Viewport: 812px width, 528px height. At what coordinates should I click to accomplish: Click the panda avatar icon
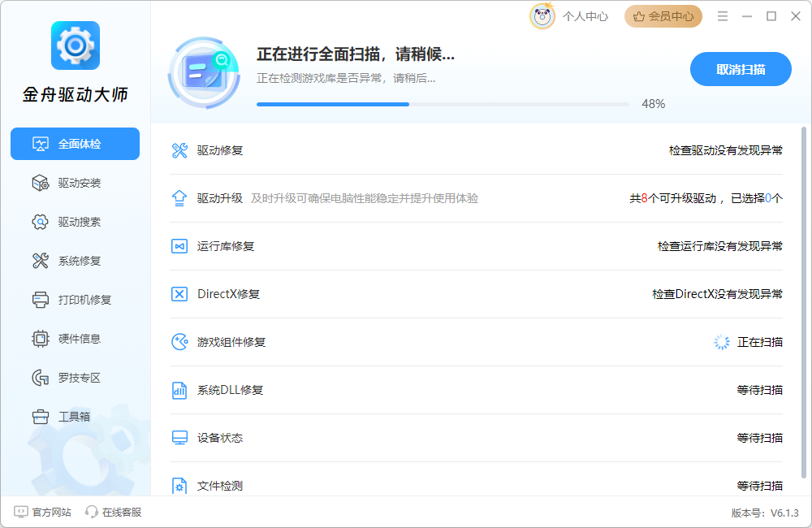pos(542,16)
